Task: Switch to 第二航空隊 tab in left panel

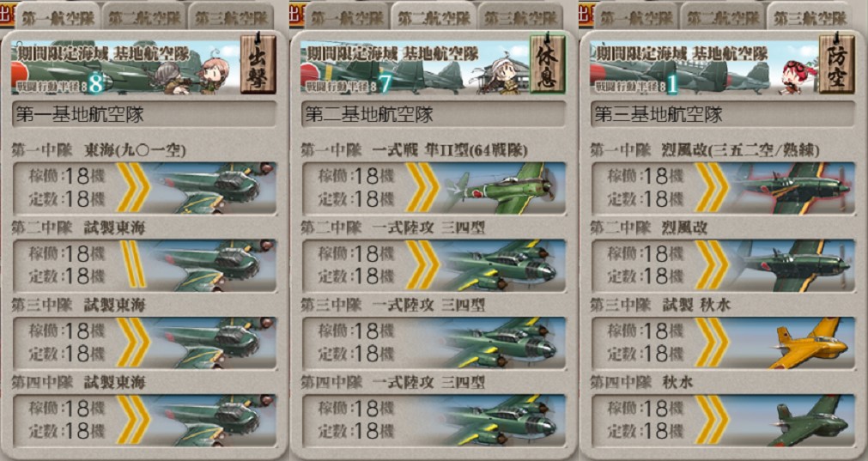Action: pyautogui.click(x=144, y=16)
